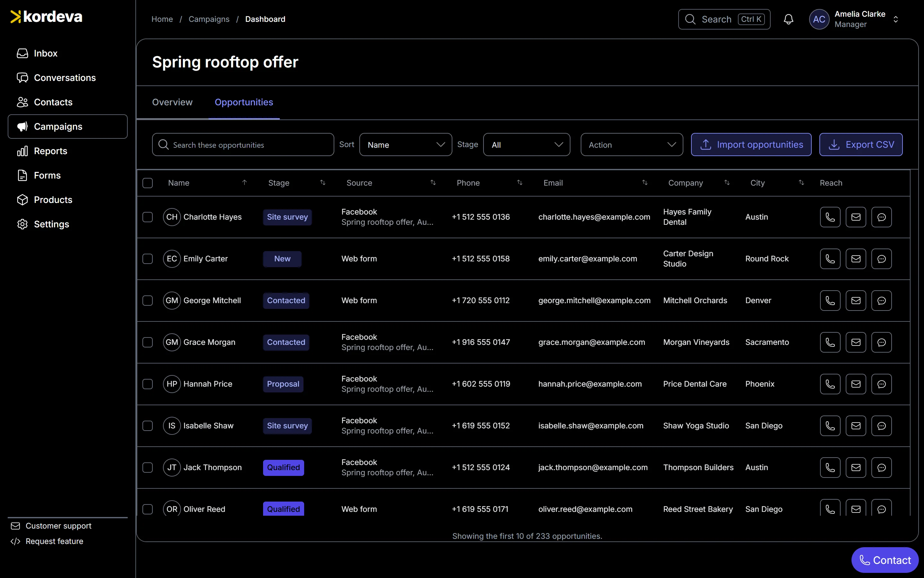Email Emily Carter via envelope icon
This screenshot has height=578, width=924.
pos(856,259)
